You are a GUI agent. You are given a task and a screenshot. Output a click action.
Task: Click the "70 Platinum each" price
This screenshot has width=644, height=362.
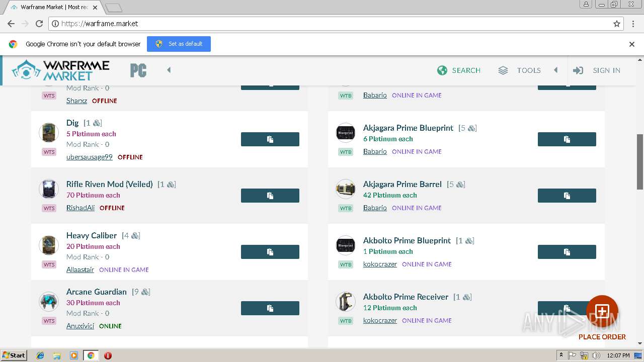pos(93,195)
